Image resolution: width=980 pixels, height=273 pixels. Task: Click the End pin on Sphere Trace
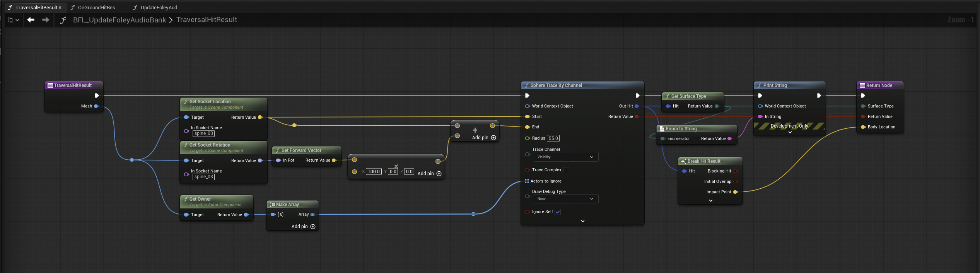point(527,127)
